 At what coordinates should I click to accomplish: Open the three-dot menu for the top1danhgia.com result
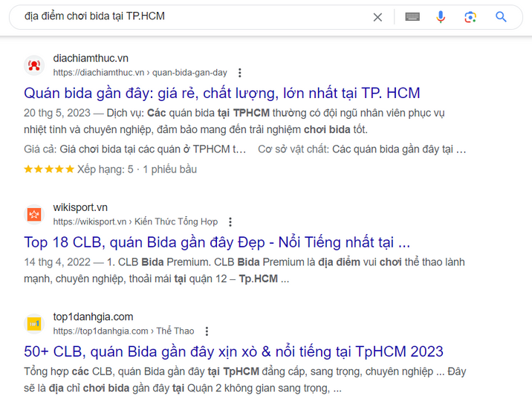(207, 331)
